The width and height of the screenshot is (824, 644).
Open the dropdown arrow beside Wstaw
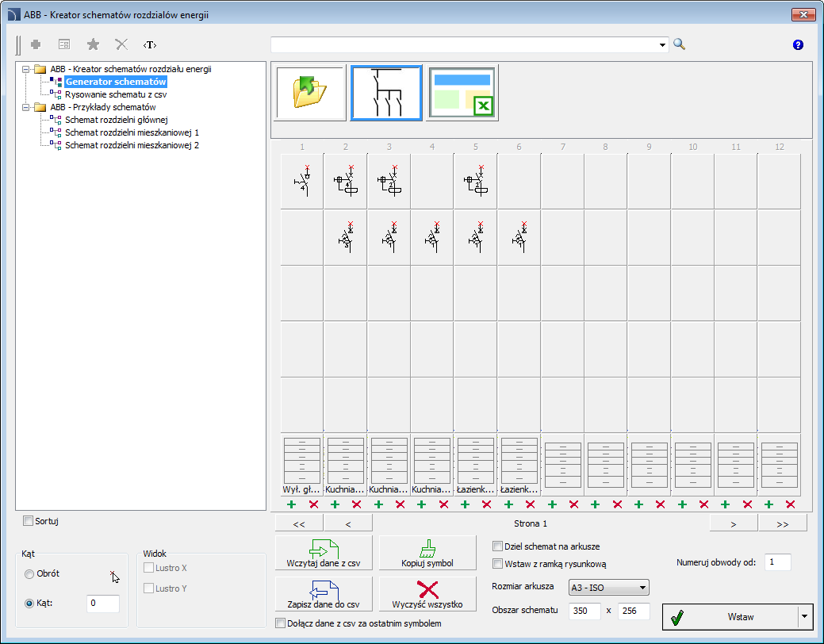(804, 617)
